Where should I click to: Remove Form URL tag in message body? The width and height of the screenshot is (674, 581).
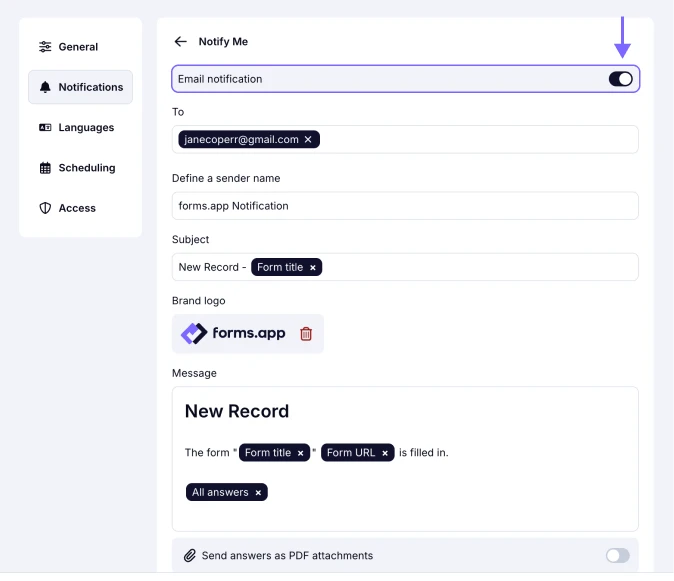tap(385, 453)
